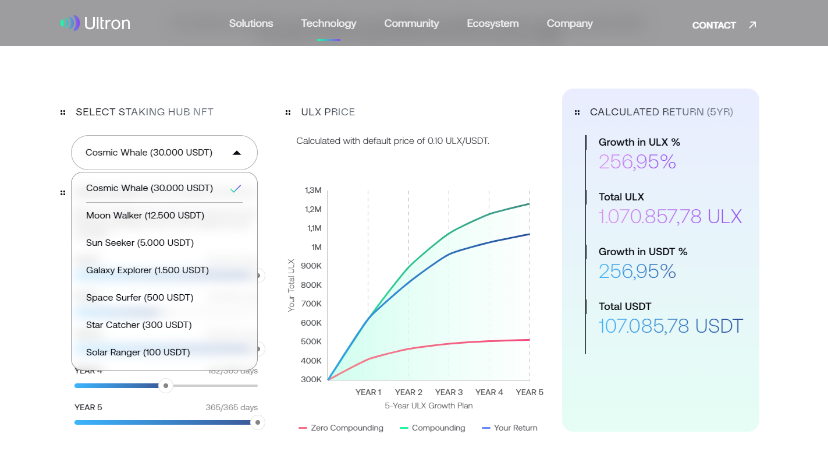This screenshot has width=828, height=469.
Task: Select Moon Walker (12.500 USDT) option
Action: point(164,215)
